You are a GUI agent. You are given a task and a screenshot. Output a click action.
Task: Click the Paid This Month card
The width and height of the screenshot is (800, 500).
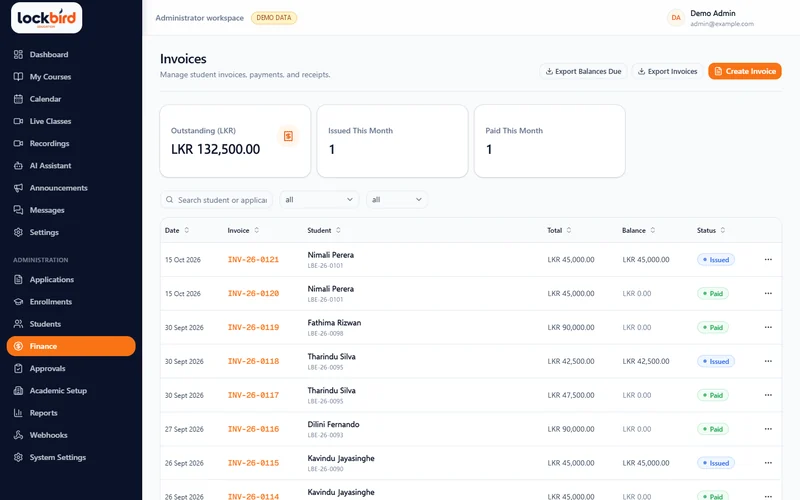(549, 141)
